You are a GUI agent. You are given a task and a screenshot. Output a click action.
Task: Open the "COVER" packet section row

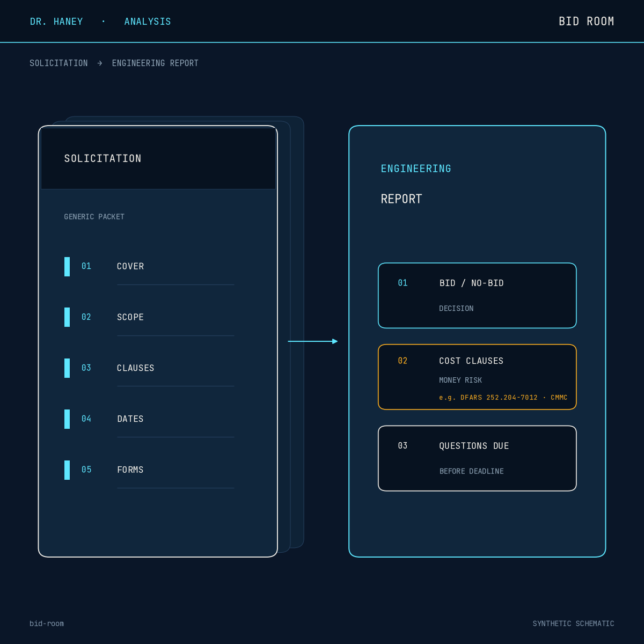149,267
